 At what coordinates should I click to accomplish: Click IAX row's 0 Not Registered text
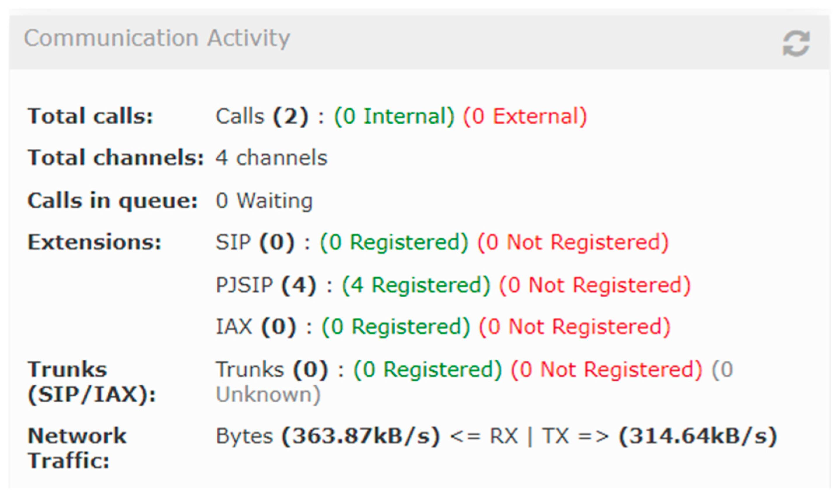pyautogui.click(x=574, y=327)
